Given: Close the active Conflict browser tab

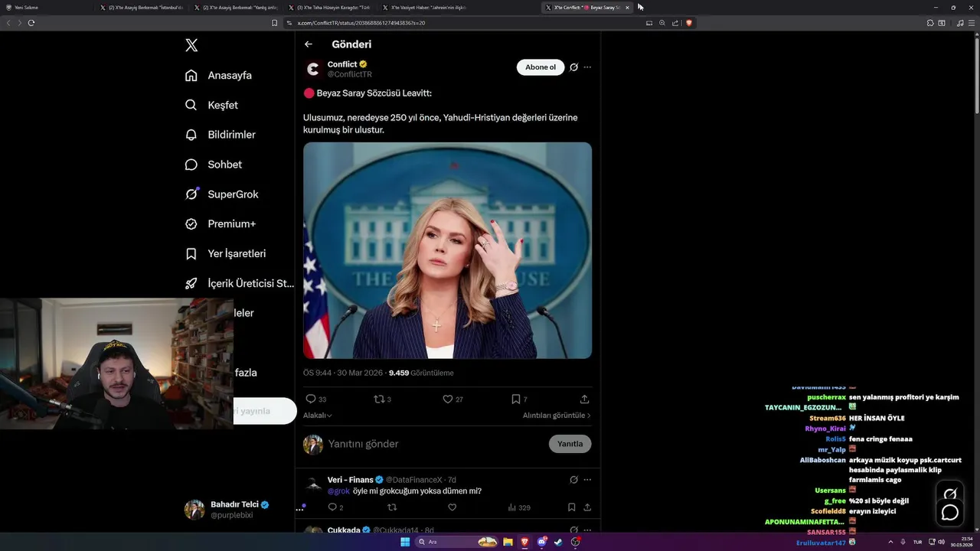Looking at the screenshot, I should pos(627,8).
